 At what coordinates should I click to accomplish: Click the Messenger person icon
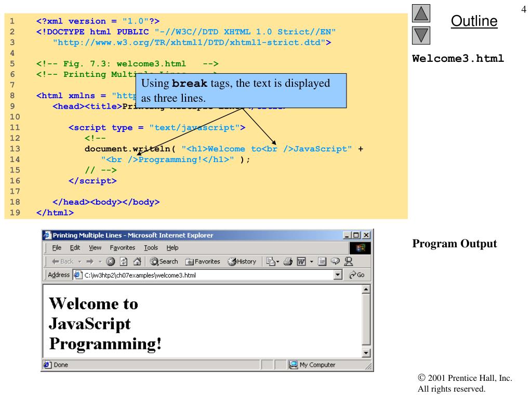click(349, 262)
